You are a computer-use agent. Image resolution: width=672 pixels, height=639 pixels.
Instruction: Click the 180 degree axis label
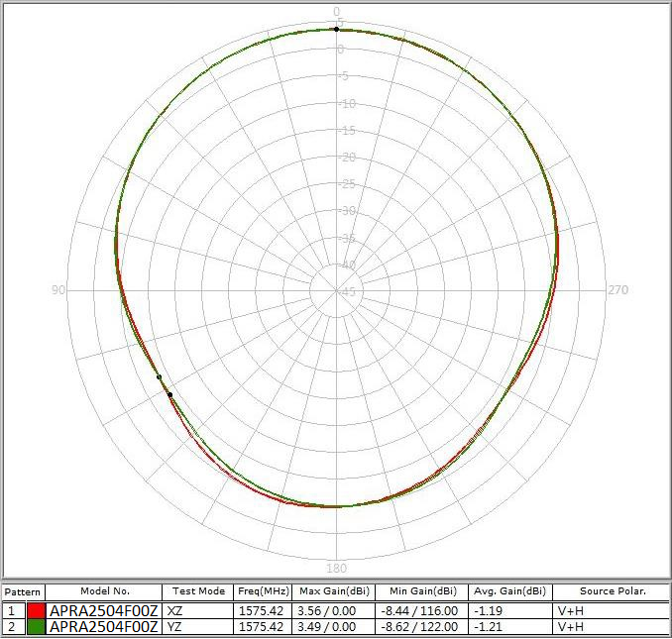[336, 569]
